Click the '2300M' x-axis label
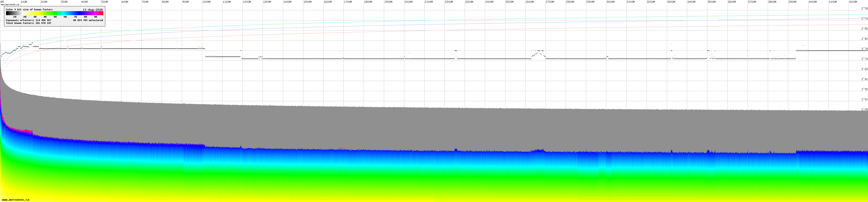Screen dimensions: 868x202 (x=469, y=2)
